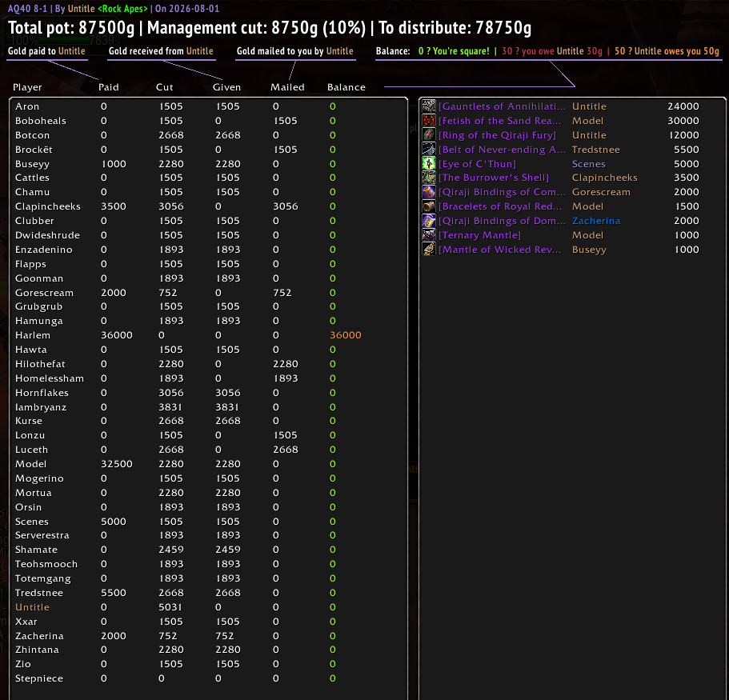Viewport: 729px width, 700px height.
Task: Open the [Ternary Mantle] item link
Action: tap(479, 235)
